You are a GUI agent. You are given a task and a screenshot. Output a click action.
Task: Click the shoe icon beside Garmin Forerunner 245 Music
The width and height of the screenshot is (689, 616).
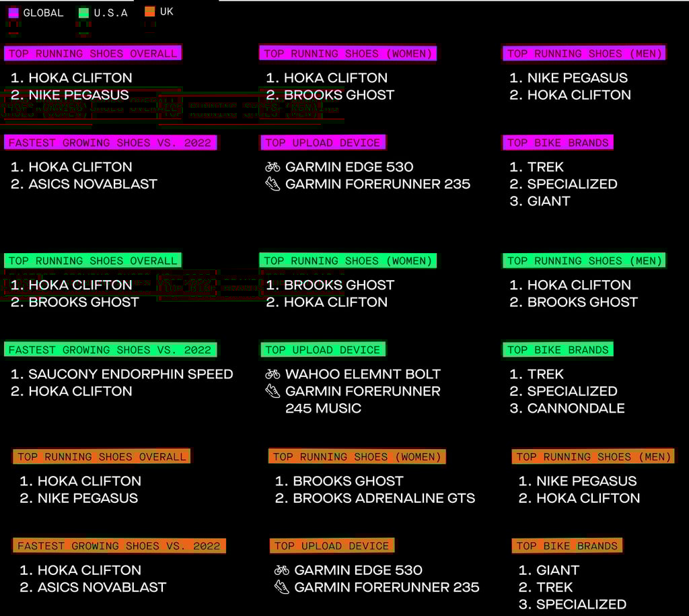(x=274, y=391)
